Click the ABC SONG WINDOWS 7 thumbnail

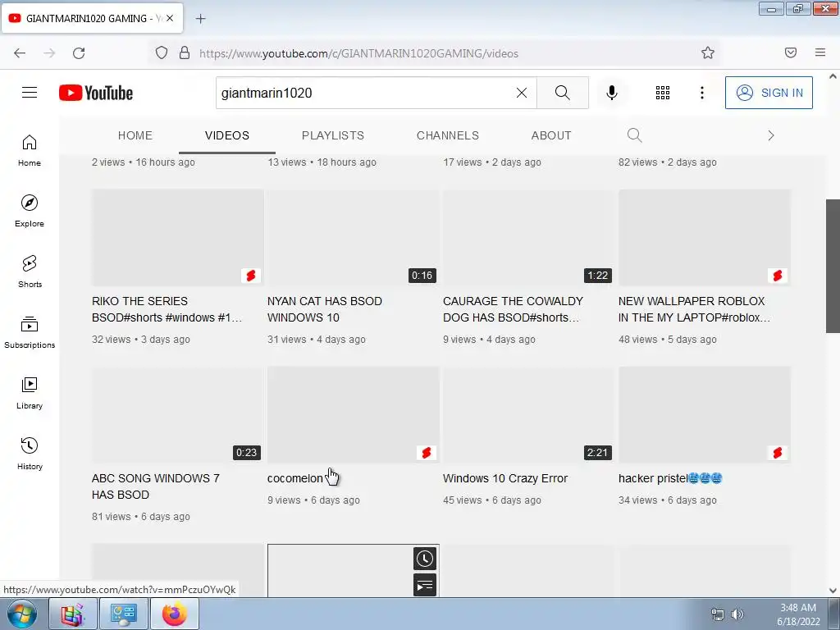point(178,415)
